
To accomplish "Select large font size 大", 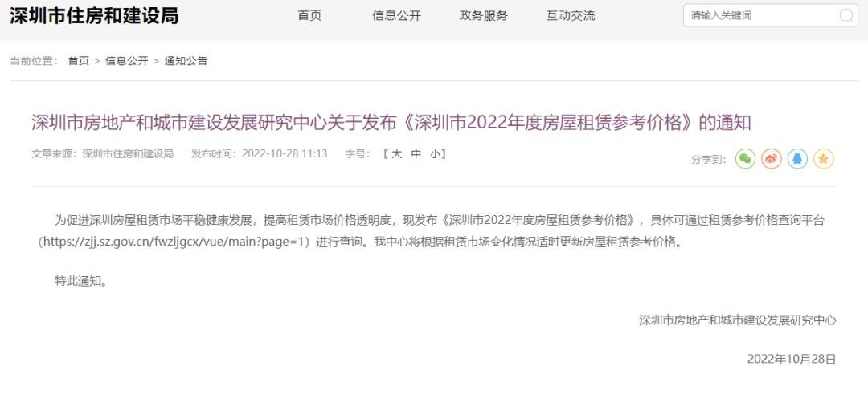I will [x=396, y=154].
